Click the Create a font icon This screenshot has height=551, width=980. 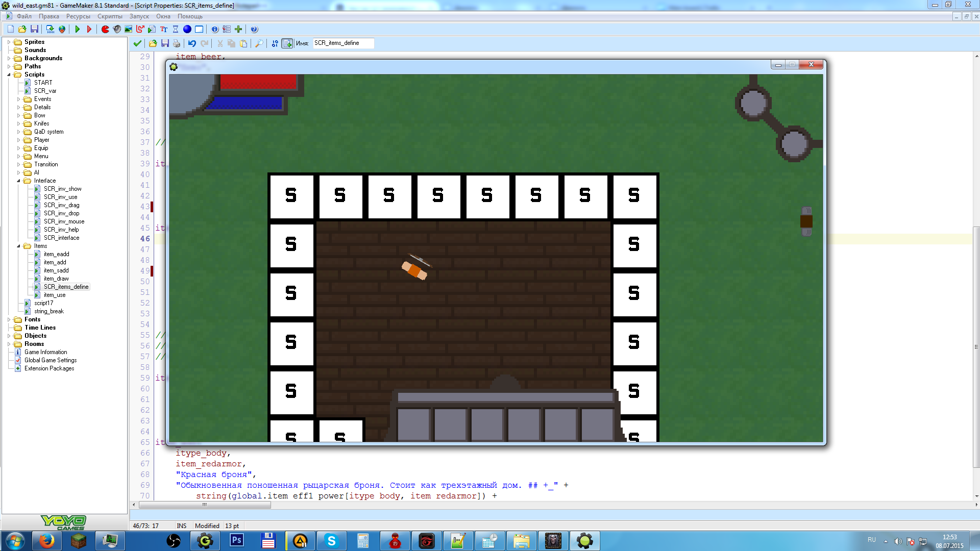coord(164,29)
